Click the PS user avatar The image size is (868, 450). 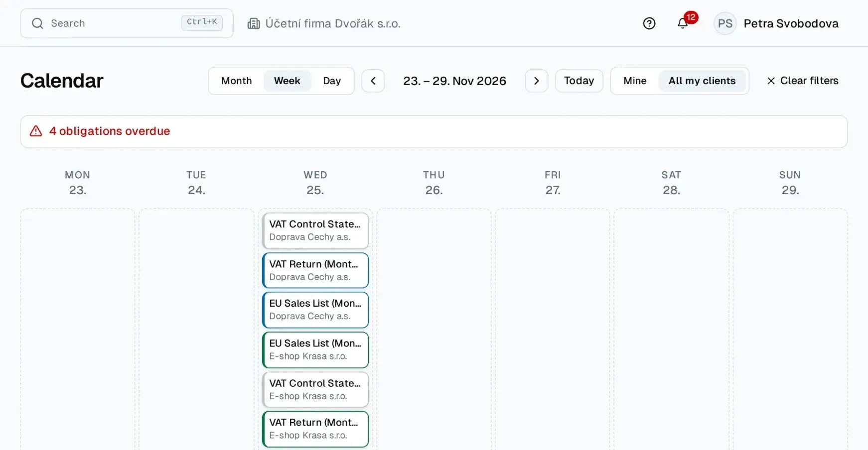(725, 23)
